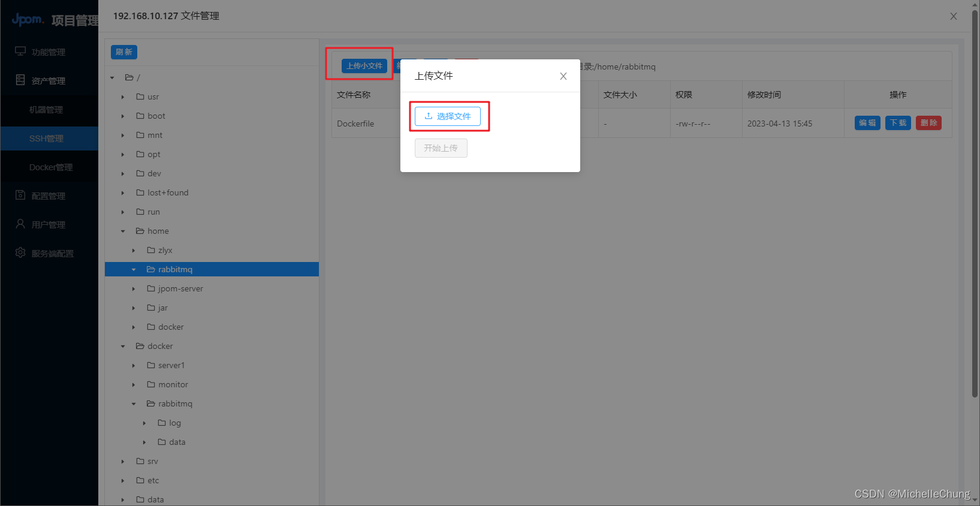Select Docker管理 in the sidebar
The image size is (980, 506).
[x=49, y=167]
